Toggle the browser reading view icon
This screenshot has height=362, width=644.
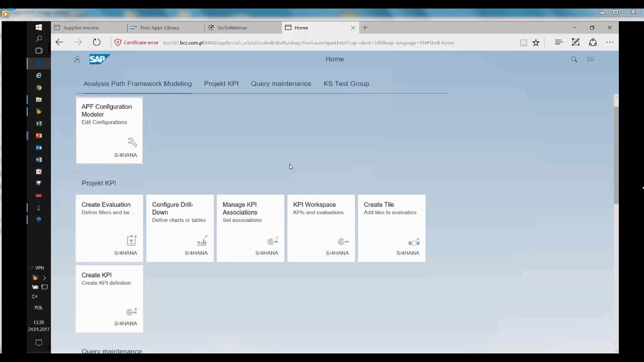(523, 43)
